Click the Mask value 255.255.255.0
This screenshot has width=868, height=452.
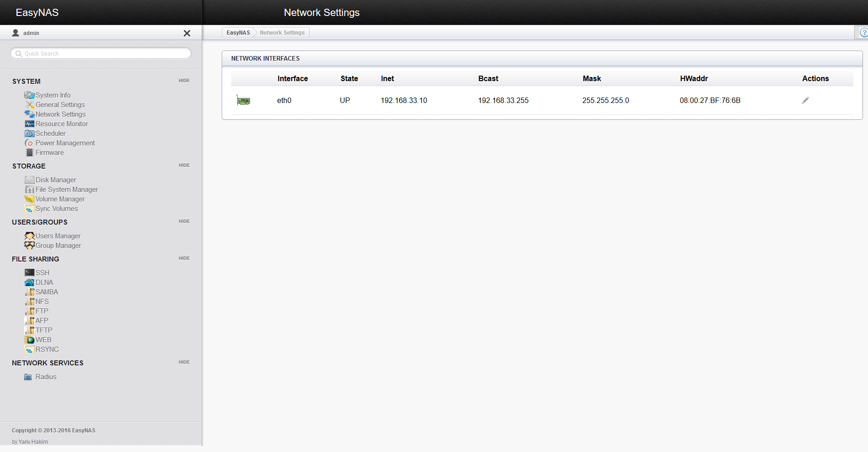click(x=606, y=101)
